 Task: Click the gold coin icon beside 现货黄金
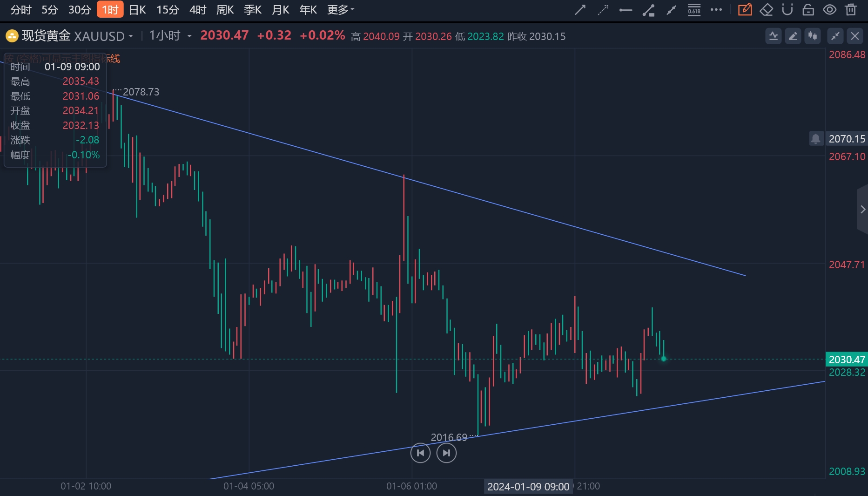tap(12, 36)
